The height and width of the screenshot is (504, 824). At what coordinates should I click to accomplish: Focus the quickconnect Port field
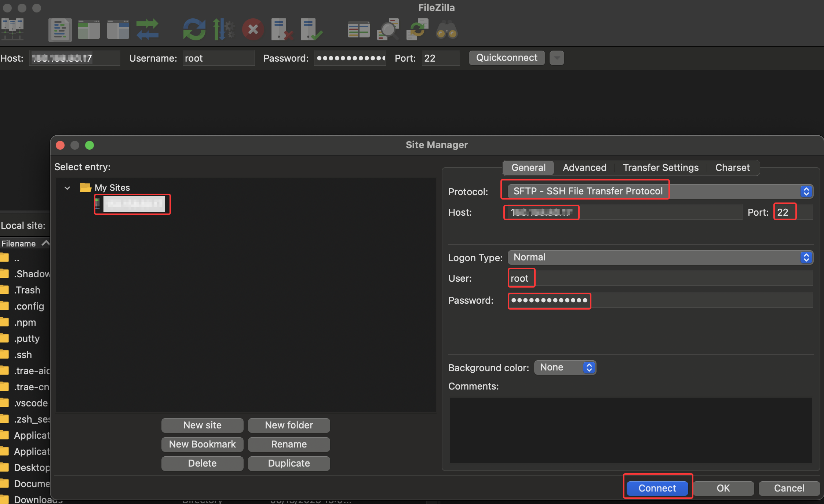point(441,58)
